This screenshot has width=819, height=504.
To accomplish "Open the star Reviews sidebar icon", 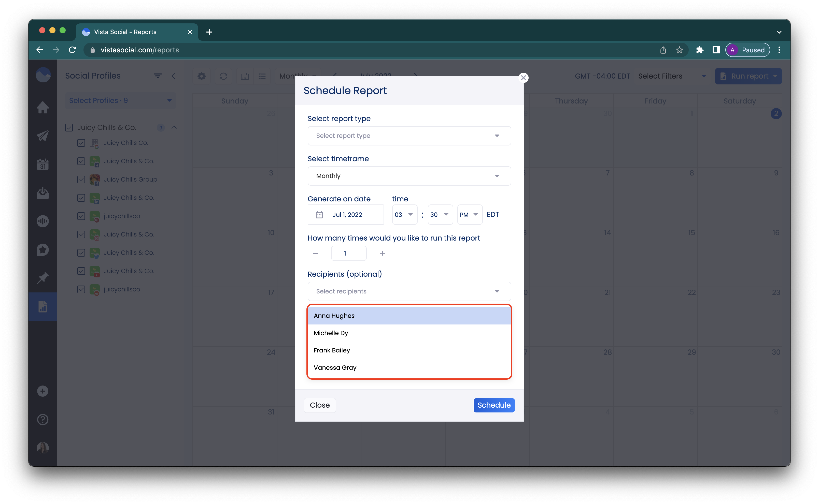I will [x=43, y=250].
